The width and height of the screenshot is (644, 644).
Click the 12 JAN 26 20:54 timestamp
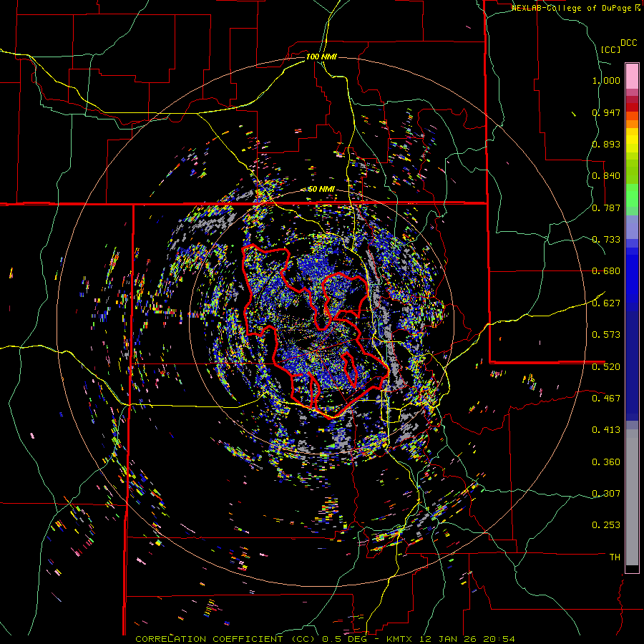[468, 639]
